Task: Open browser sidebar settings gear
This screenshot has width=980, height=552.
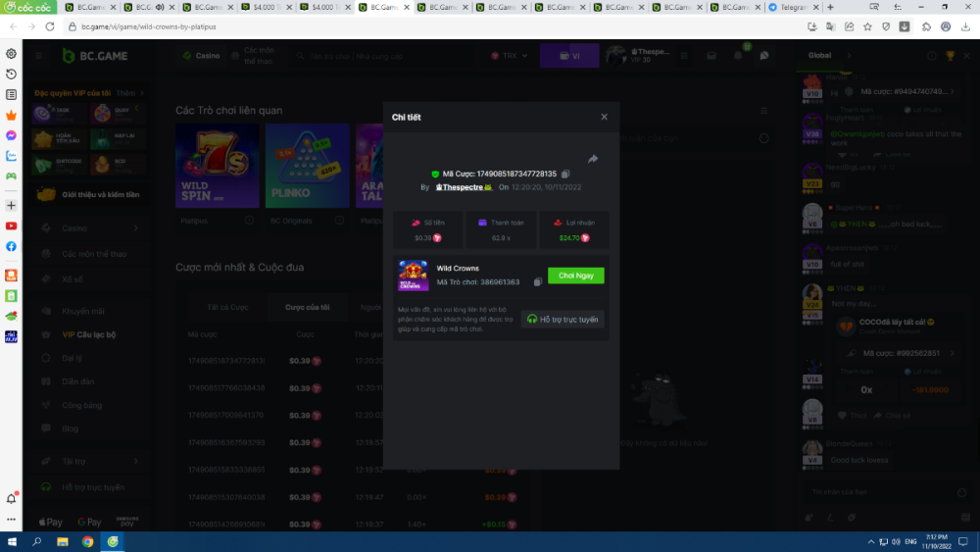Action: click(11, 54)
